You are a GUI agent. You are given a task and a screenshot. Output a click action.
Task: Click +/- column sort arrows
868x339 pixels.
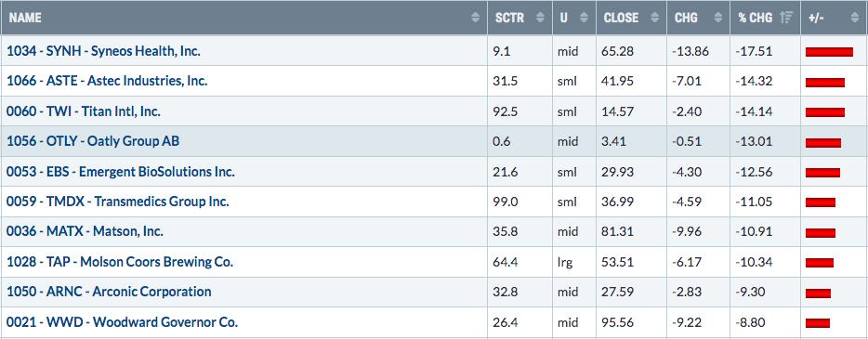(856, 18)
